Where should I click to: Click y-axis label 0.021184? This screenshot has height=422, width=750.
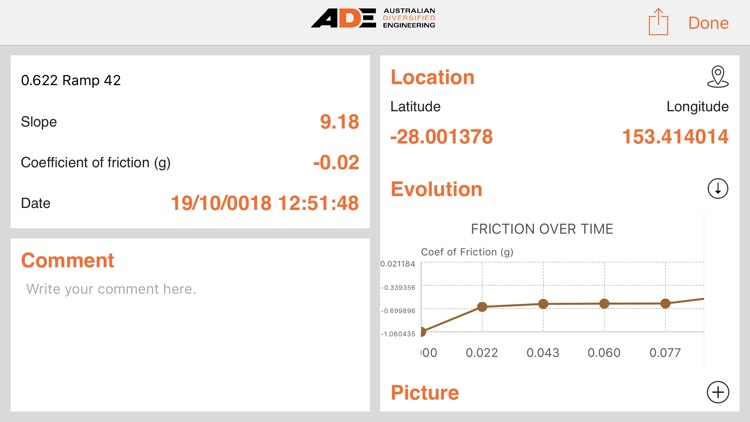point(398,264)
